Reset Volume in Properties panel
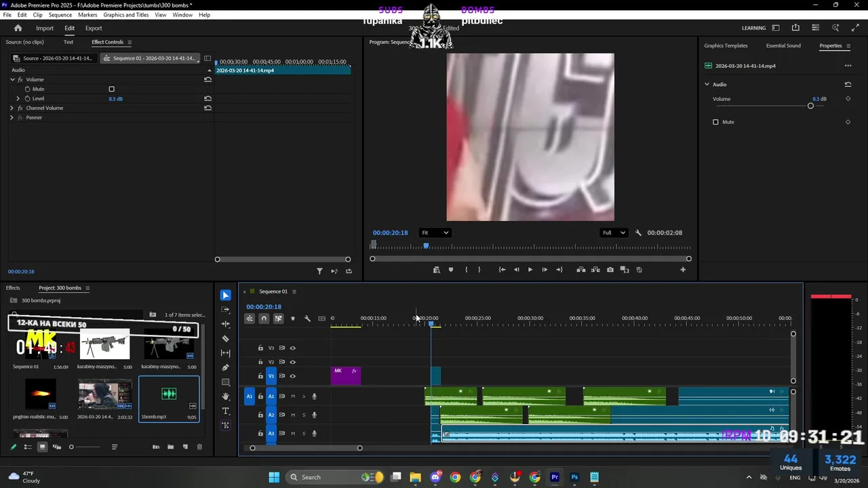The height and width of the screenshot is (488, 868). click(848, 84)
